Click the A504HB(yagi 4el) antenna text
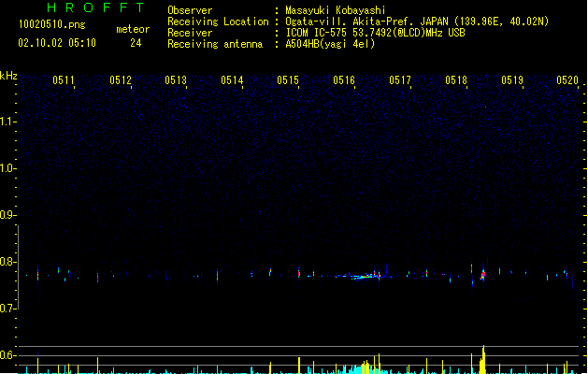This screenshot has width=588, height=374. (x=330, y=44)
